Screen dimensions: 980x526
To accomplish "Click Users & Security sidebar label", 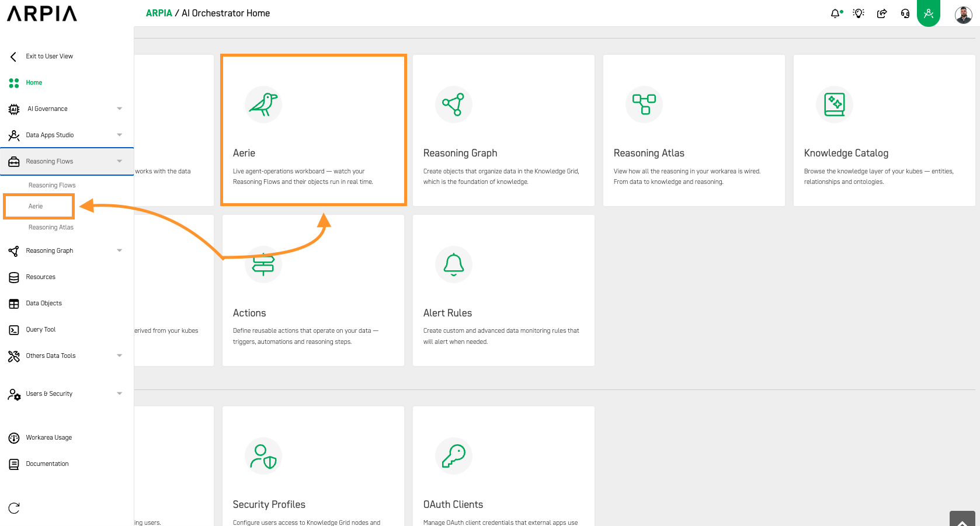I will tap(49, 393).
